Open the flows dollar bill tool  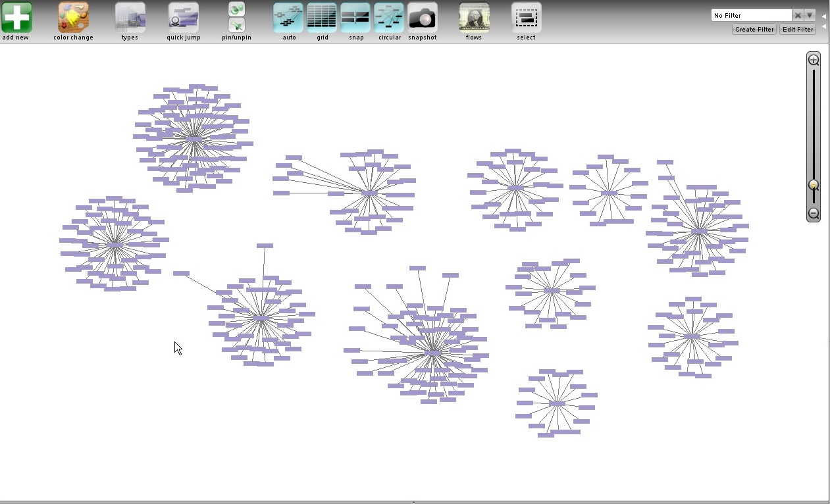pyautogui.click(x=474, y=17)
